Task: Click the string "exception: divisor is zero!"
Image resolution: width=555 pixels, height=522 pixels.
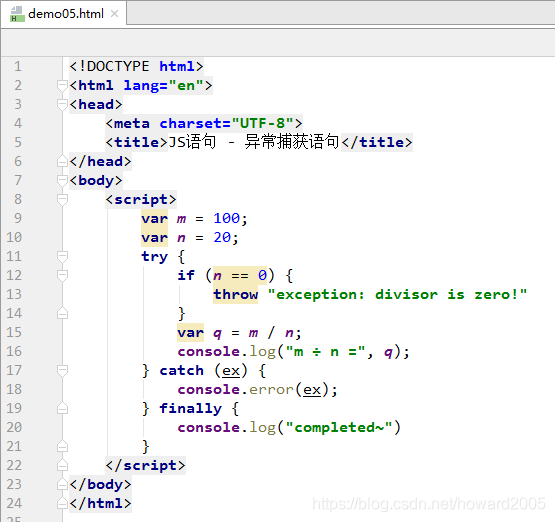Action: pos(397,294)
